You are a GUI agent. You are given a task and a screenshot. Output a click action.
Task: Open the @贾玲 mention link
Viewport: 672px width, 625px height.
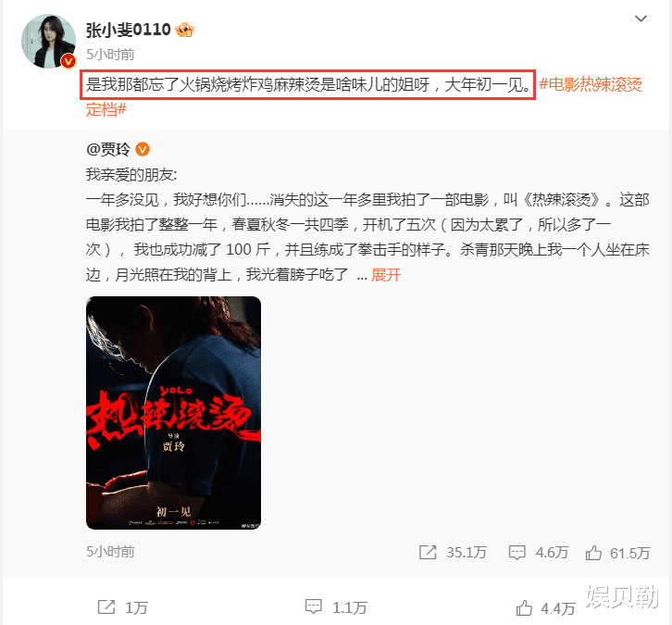point(107,149)
